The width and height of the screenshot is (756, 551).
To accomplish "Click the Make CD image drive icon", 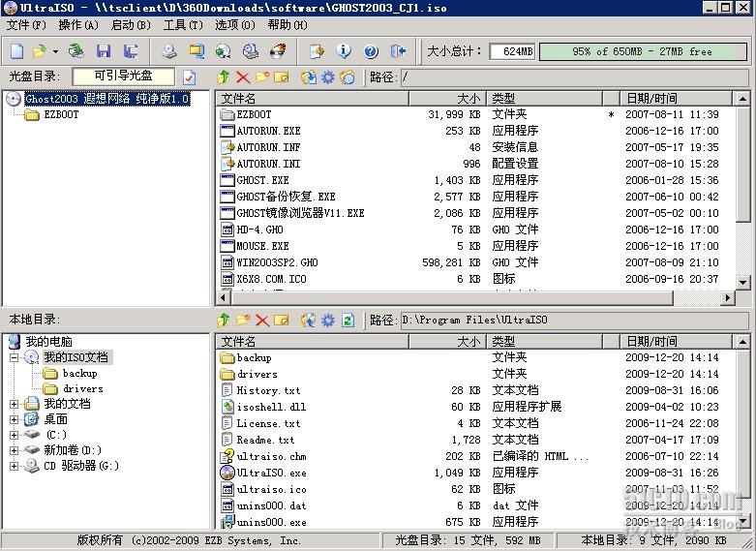I will 168,50.
